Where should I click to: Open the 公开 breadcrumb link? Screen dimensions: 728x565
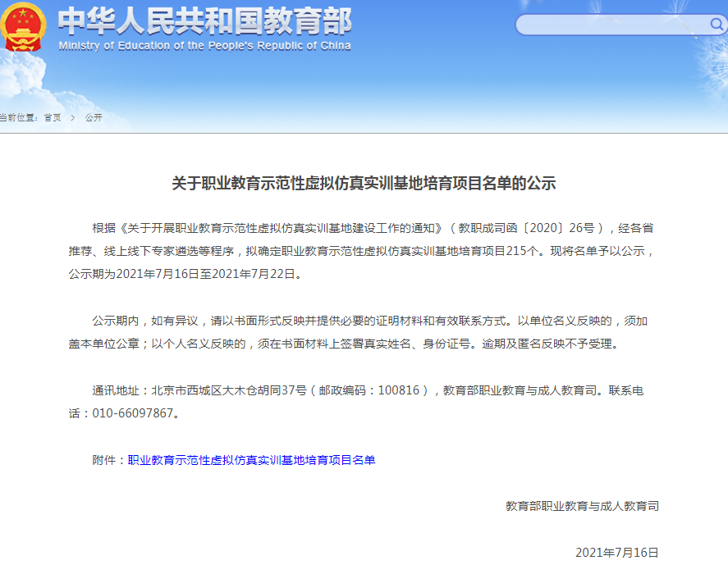[x=94, y=118]
